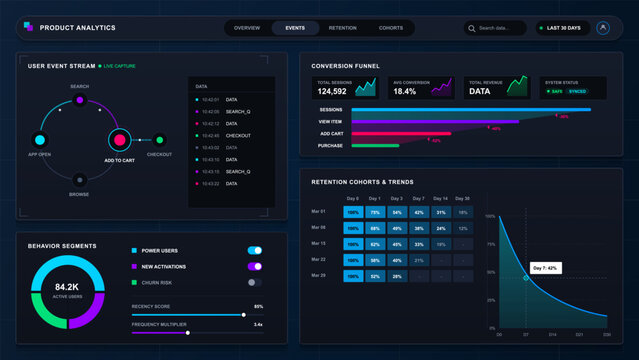Click the SYNCED status badge
This screenshot has width=639, height=360.
[x=577, y=91]
